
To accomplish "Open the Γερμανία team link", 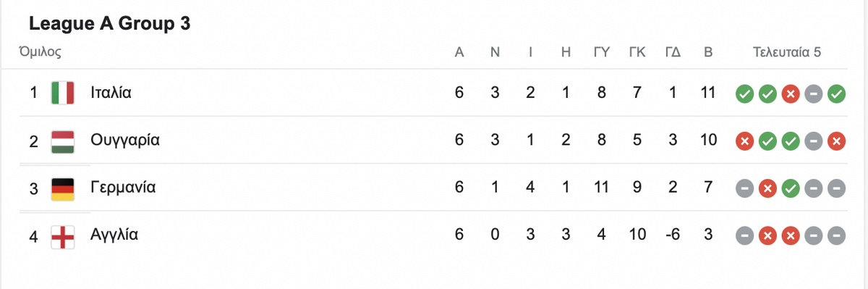I will (x=123, y=188).
